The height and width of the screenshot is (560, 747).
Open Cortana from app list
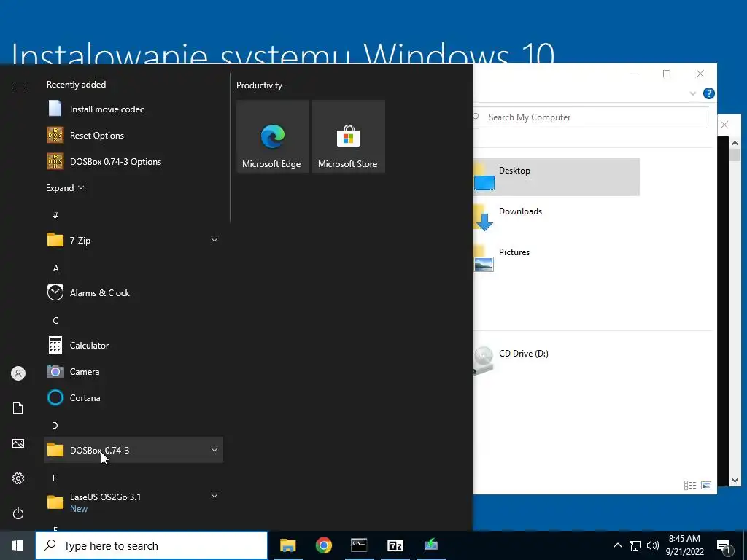coord(133,397)
